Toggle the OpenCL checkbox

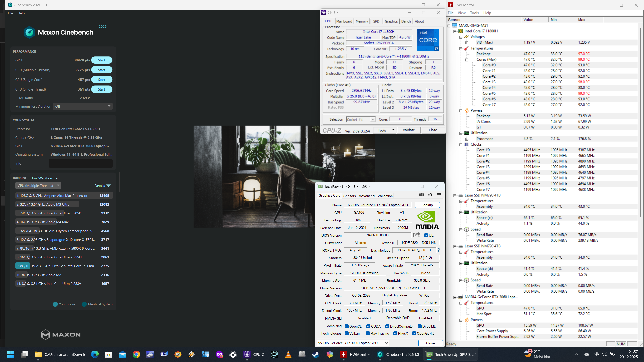[x=347, y=326]
